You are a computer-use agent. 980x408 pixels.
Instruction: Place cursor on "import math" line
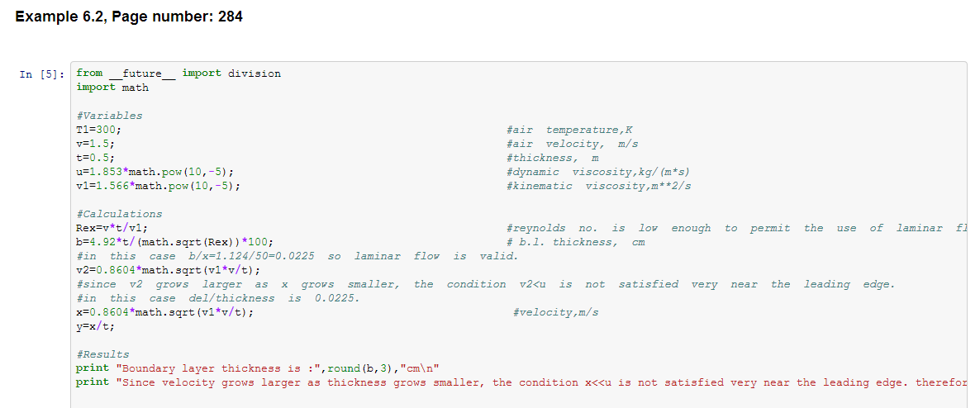tap(112, 88)
